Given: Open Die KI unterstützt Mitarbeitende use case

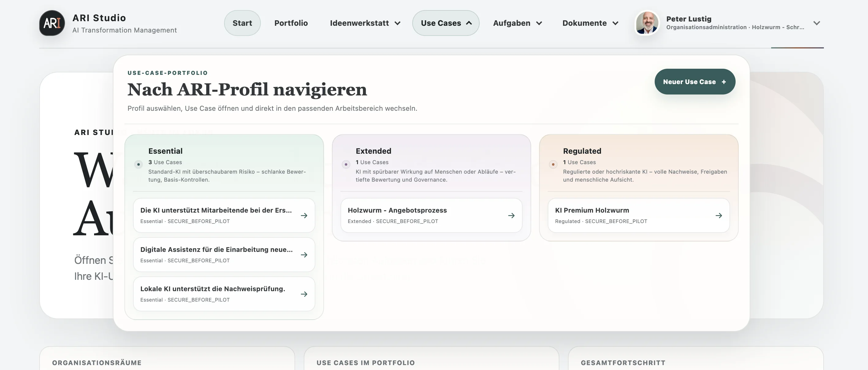Looking at the screenshot, I should click(x=224, y=215).
